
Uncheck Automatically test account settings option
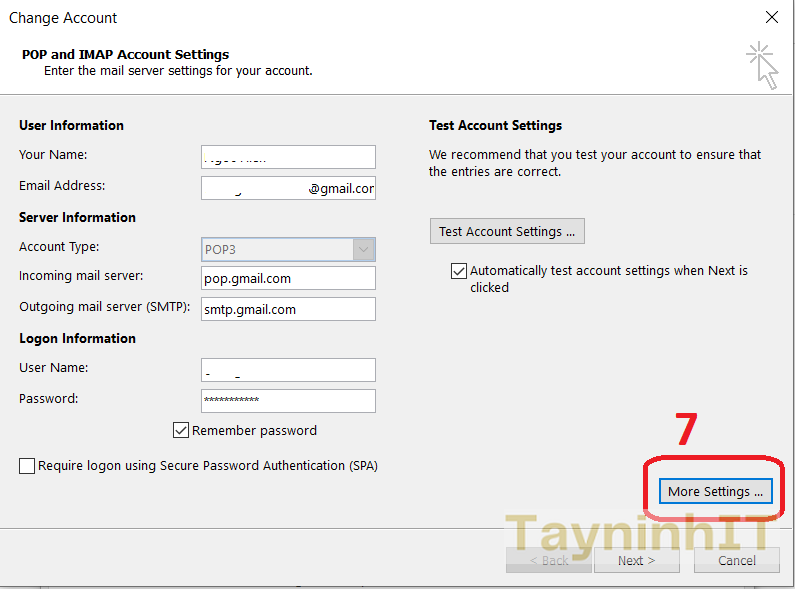pyautogui.click(x=459, y=271)
